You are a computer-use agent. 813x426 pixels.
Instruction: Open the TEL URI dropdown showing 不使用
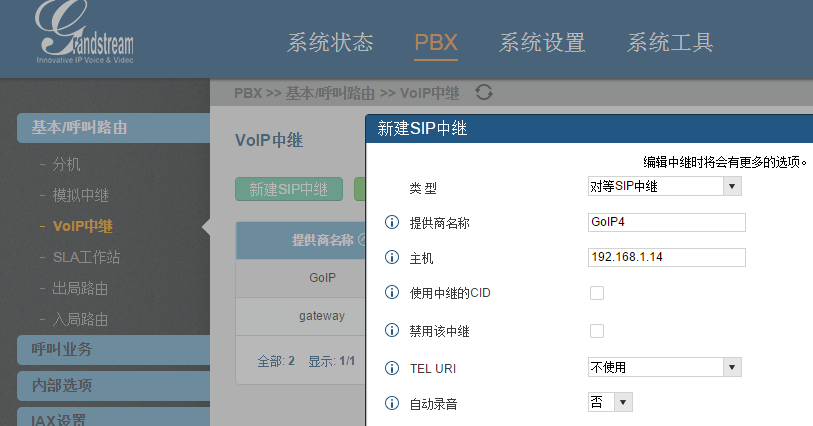point(665,367)
